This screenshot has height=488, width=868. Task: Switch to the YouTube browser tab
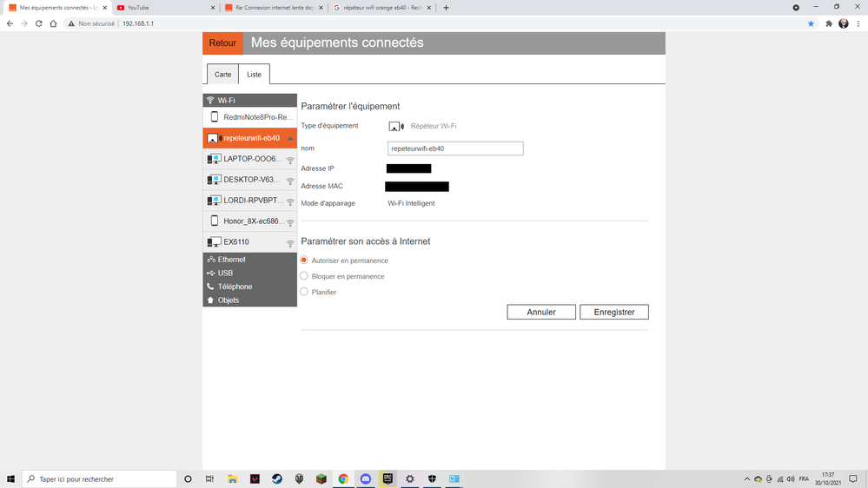point(165,8)
